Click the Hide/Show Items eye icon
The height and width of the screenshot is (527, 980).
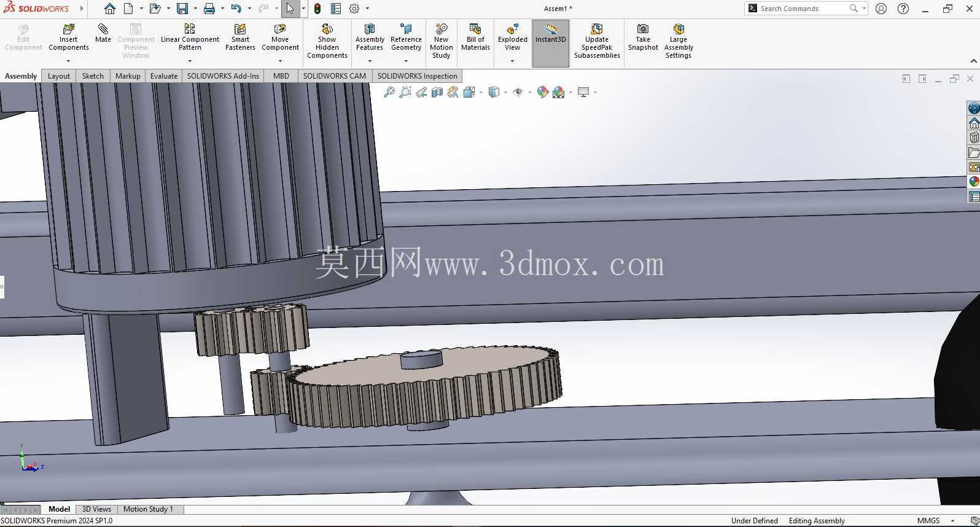[x=518, y=92]
